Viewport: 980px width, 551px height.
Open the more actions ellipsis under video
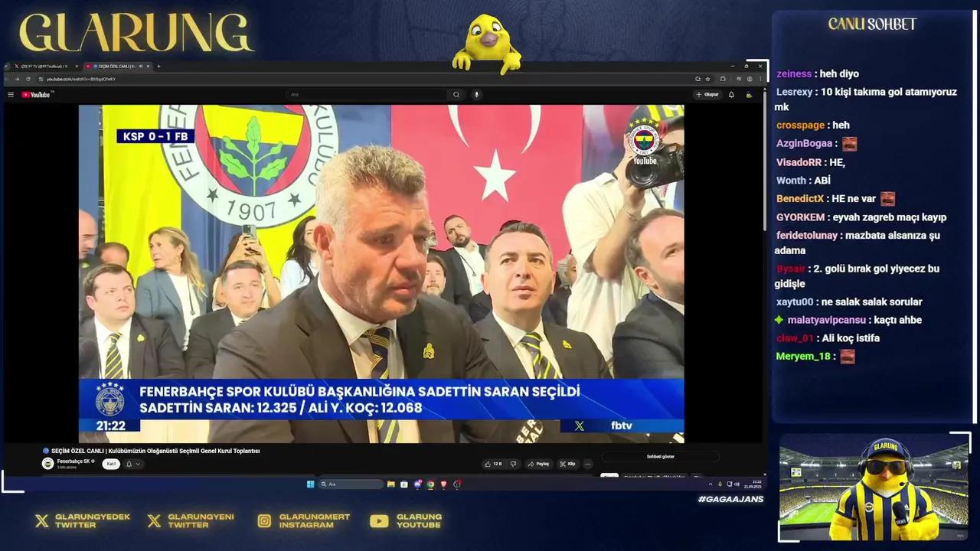coord(588,464)
